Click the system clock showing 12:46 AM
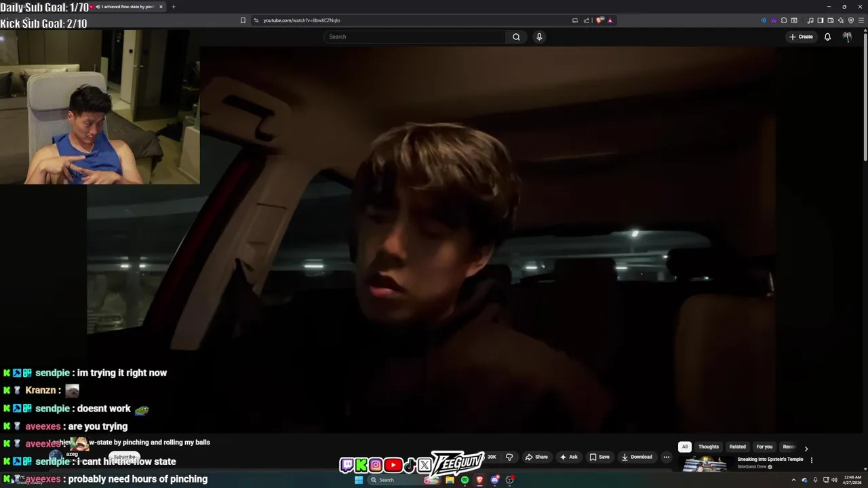 click(852, 480)
